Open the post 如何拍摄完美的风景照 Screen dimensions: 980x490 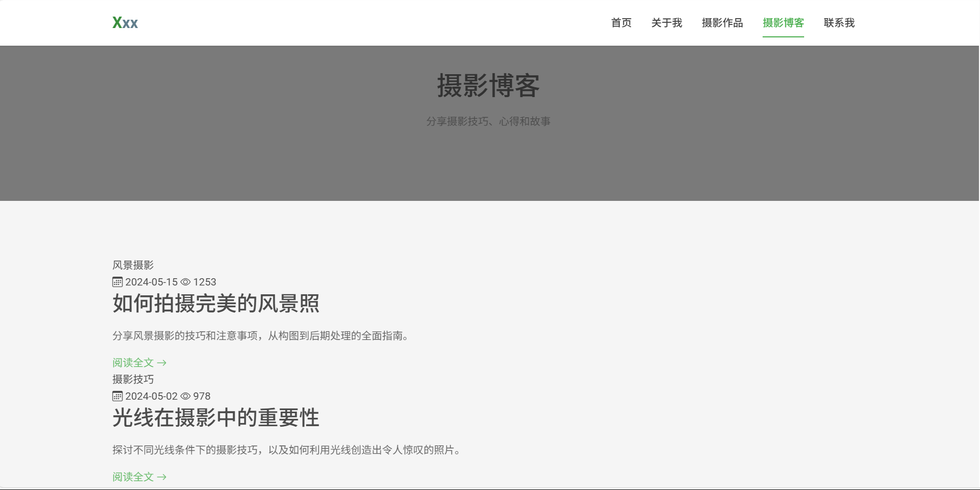coord(216,304)
